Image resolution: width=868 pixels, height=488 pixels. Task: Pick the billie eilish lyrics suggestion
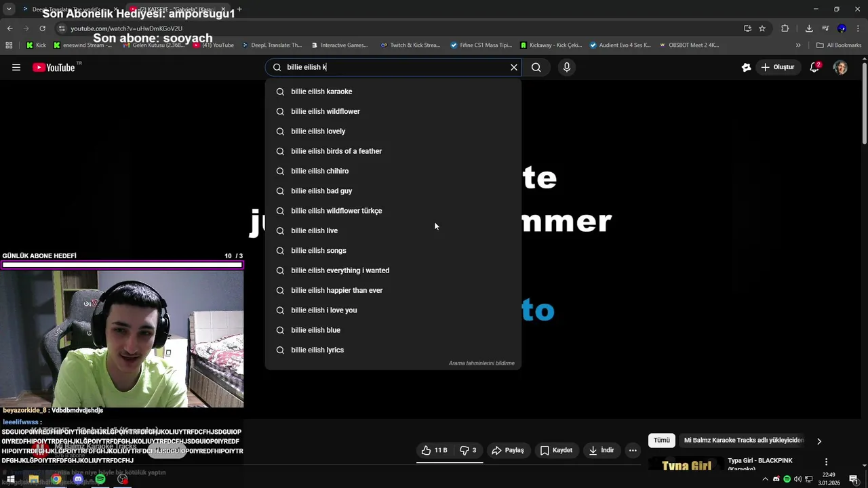[x=393, y=350]
